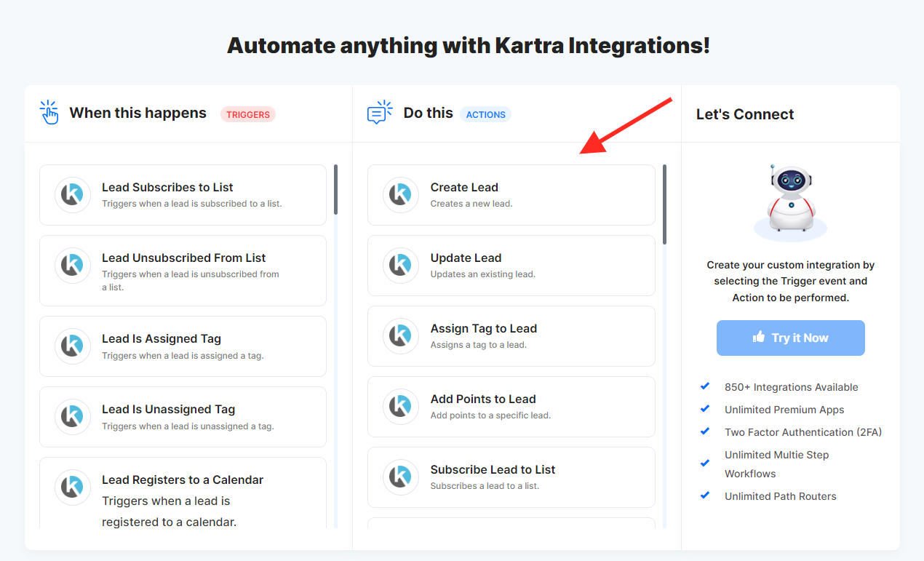The width and height of the screenshot is (924, 561).
Task: Click the thumbs-up icon in Try it Now
Action: [759, 337]
